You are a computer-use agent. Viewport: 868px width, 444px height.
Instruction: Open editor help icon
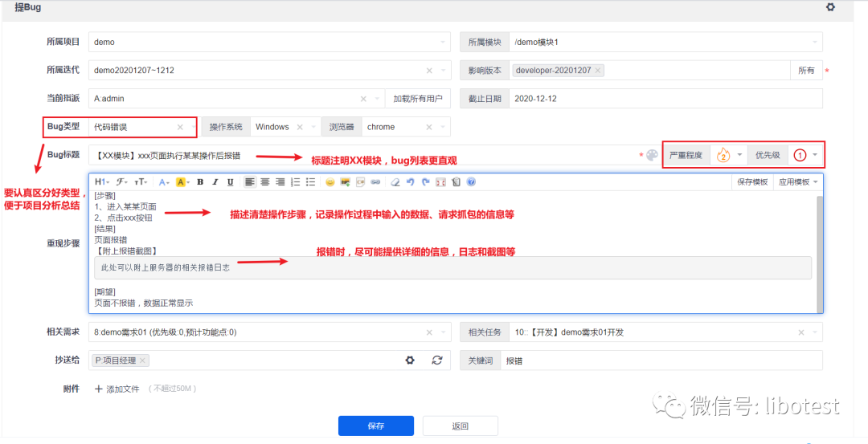(470, 182)
